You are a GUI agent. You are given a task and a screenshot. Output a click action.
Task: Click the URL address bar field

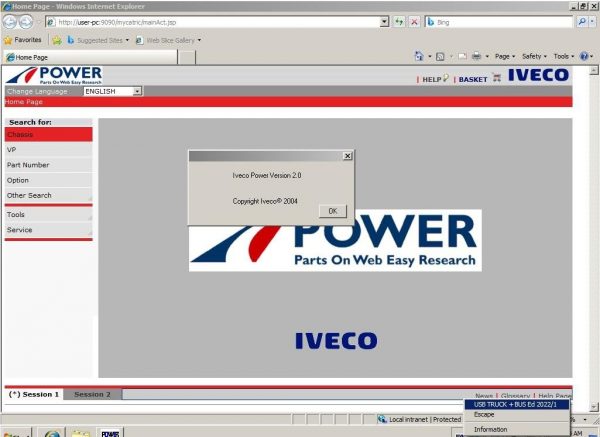[214, 22]
